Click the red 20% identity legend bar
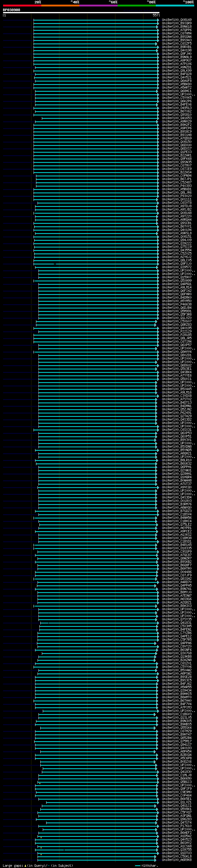The image size is (197, 868). point(22,6)
